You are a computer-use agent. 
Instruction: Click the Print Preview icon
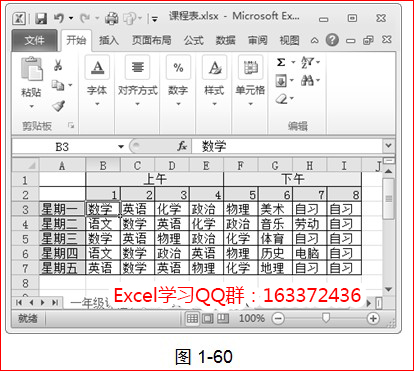(x=129, y=18)
